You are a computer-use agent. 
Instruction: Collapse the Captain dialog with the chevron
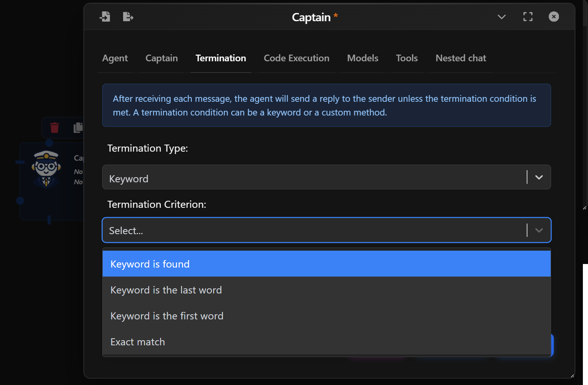click(501, 17)
